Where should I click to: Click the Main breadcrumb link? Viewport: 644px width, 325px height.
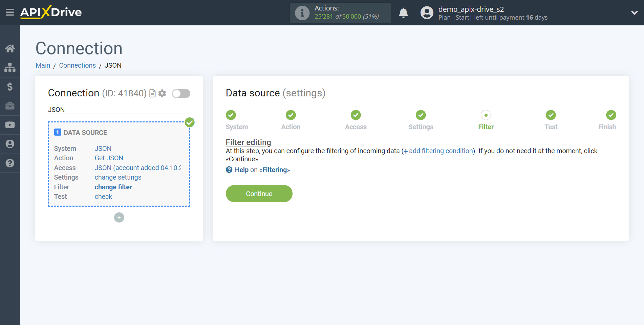coord(43,65)
